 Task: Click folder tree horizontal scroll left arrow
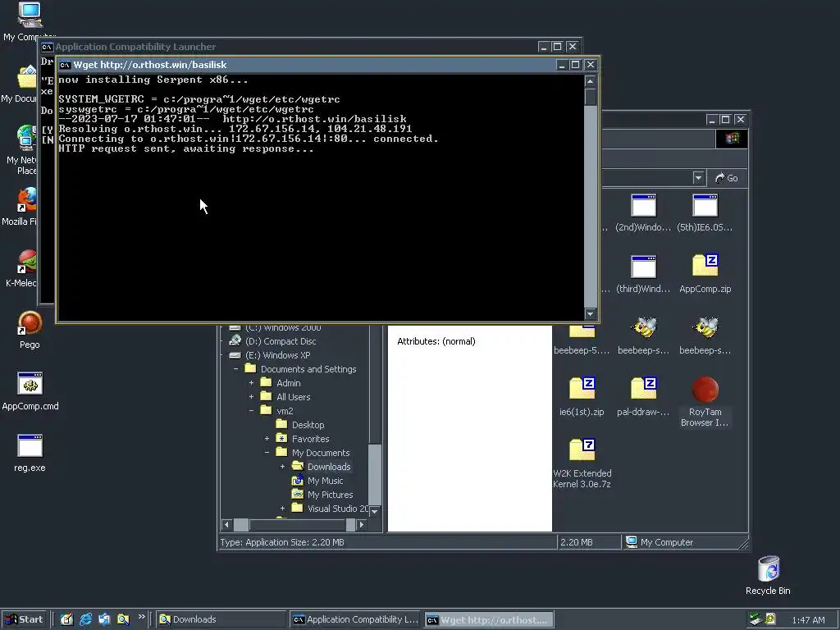pos(226,524)
